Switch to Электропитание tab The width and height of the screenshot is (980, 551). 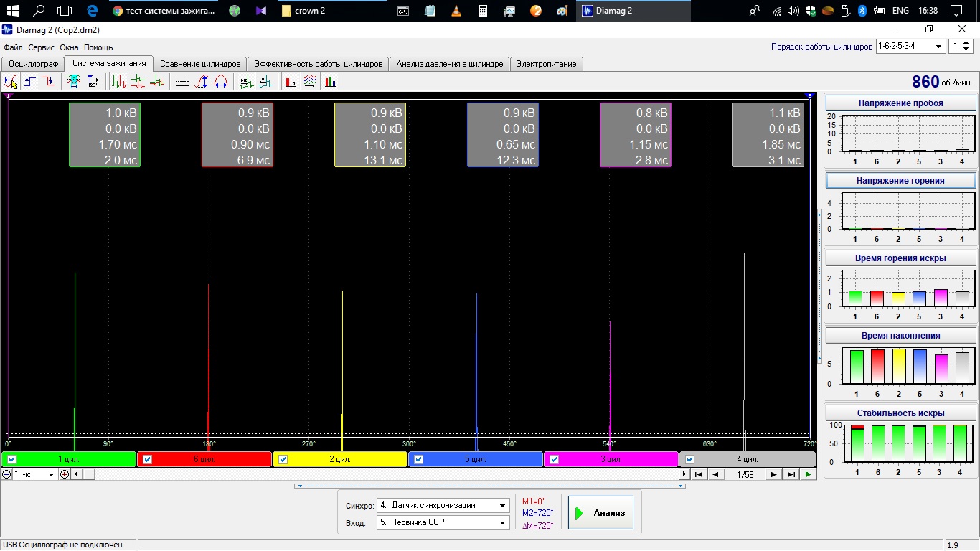[547, 64]
